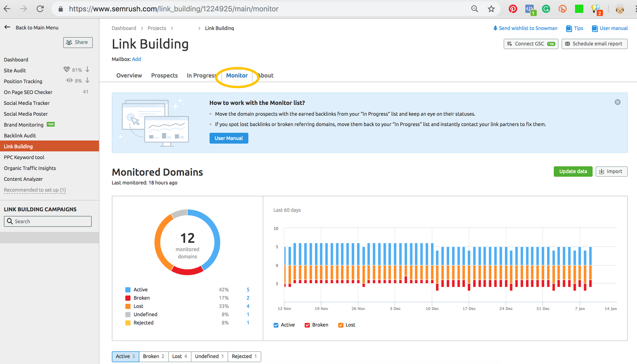Viewport: 637px width, 364px height.
Task: Click the blue User Manual button
Action: click(229, 138)
